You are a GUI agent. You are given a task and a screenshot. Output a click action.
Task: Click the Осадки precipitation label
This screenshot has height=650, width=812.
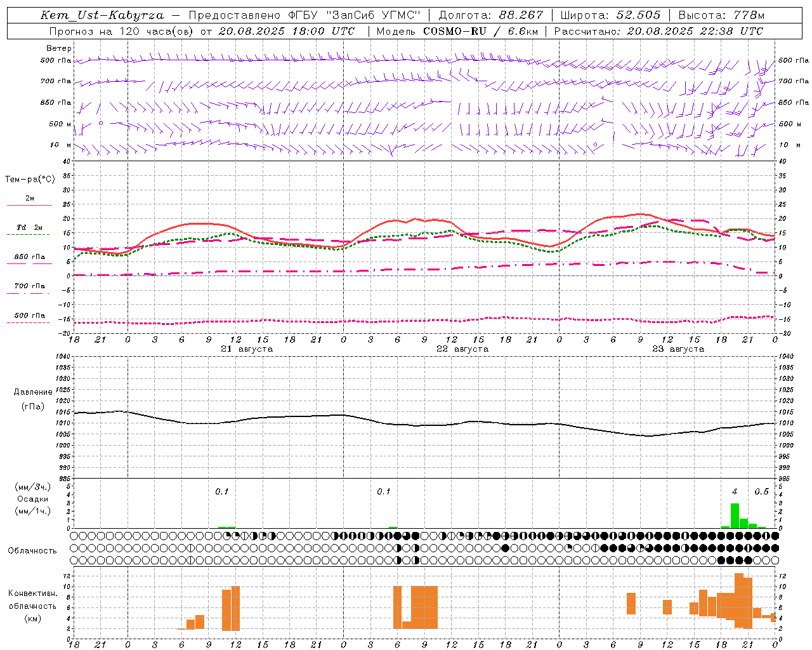pyautogui.click(x=33, y=499)
